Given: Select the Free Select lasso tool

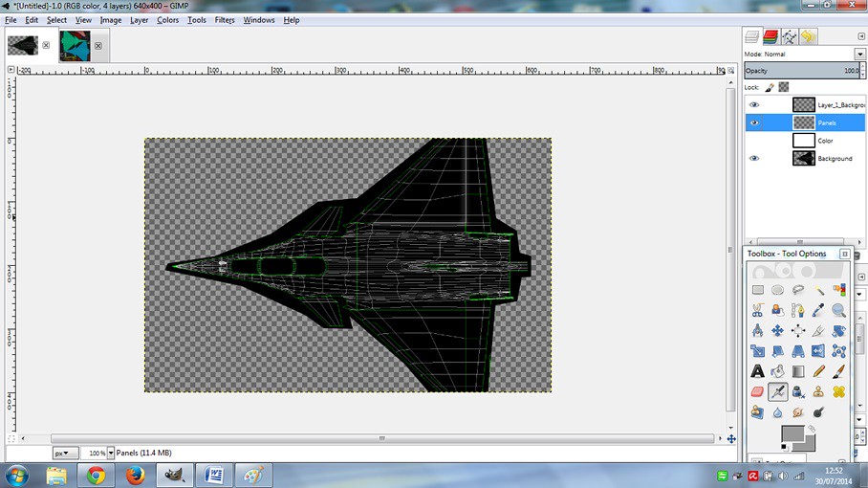Looking at the screenshot, I should 797,290.
